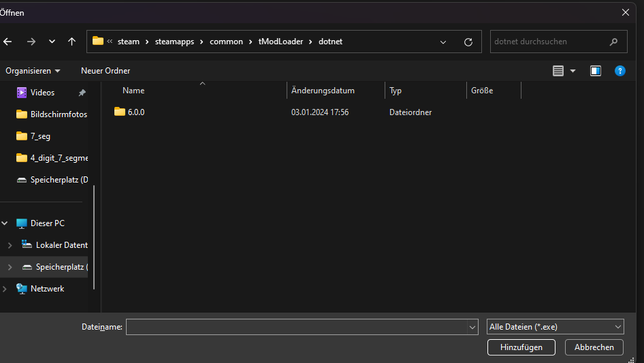Toggle the preview pane
Image resolution: width=644 pixels, height=363 pixels.
596,71
